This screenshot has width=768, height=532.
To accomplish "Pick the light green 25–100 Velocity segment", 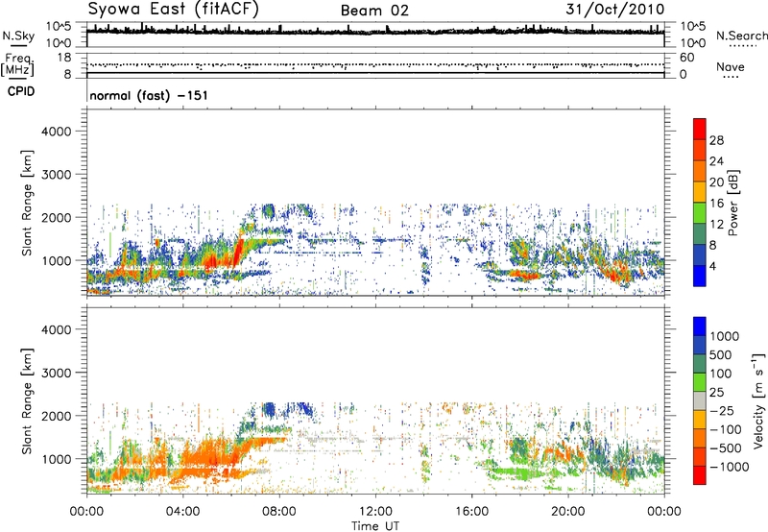I will tap(700, 382).
